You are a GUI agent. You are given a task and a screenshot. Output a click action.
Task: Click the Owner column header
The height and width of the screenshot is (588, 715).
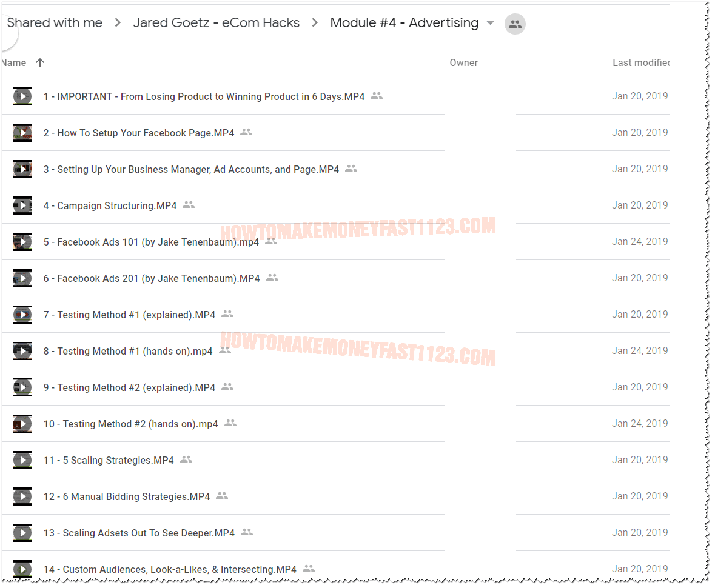[x=463, y=62]
